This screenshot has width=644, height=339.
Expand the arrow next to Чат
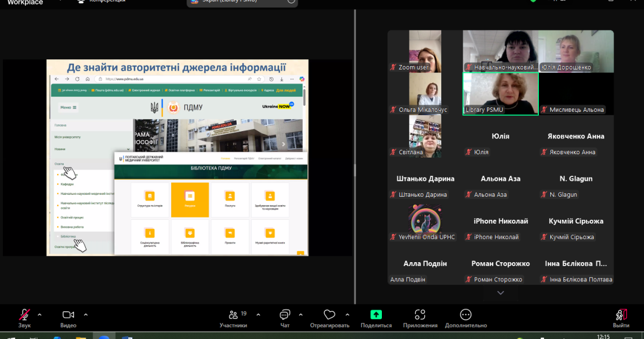click(x=301, y=315)
